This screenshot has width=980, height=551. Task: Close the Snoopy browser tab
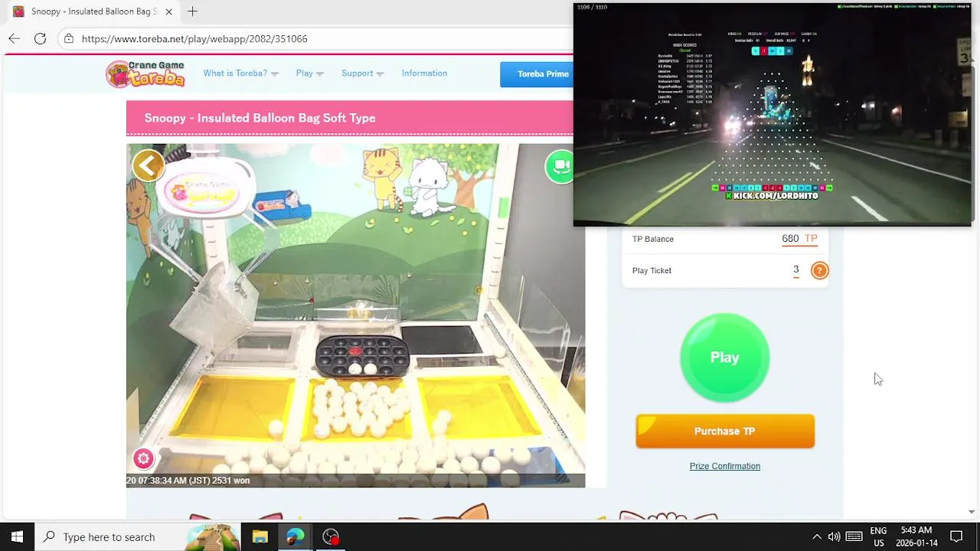point(168,11)
